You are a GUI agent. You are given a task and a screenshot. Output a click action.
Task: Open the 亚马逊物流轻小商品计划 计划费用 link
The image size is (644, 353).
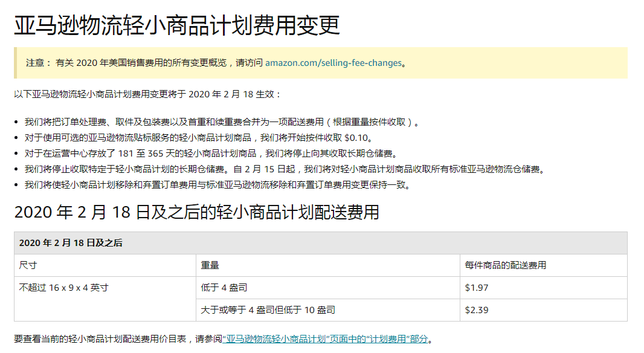pos(325,339)
